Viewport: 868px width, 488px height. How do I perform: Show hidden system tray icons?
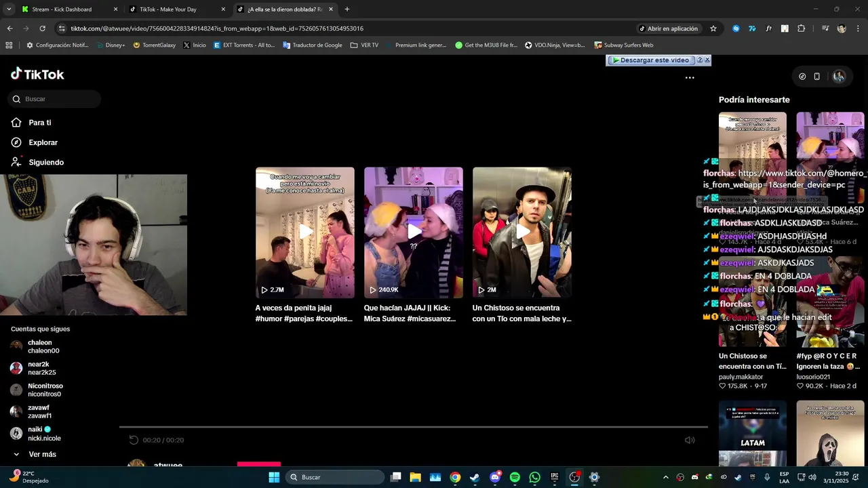click(x=665, y=477)
